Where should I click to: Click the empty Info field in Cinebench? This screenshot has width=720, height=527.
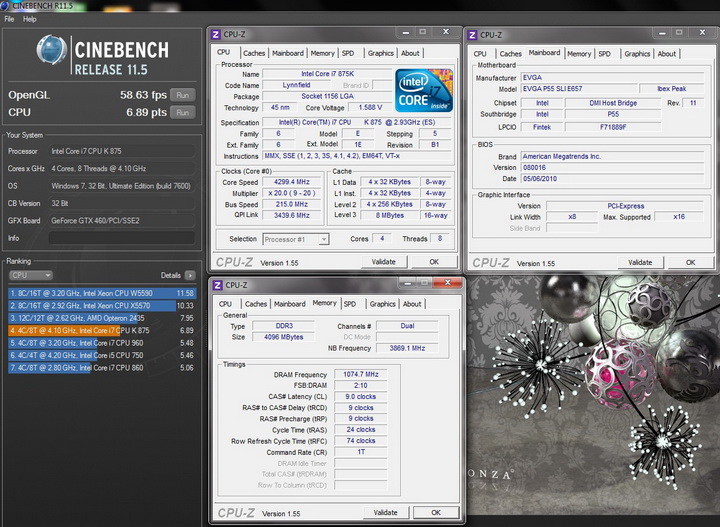(122, 238)
